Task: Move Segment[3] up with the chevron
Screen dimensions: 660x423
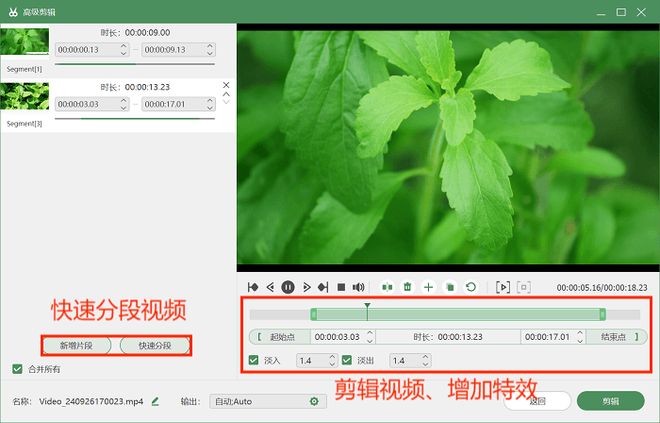Action: point(226,94)
